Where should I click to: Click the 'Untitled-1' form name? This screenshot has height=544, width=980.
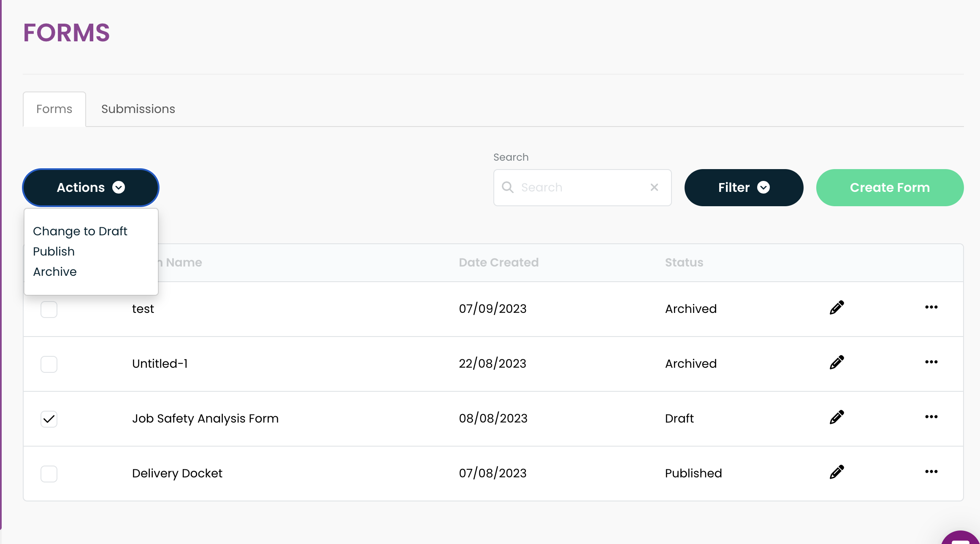pyautogui.click(x=160, y=364)
